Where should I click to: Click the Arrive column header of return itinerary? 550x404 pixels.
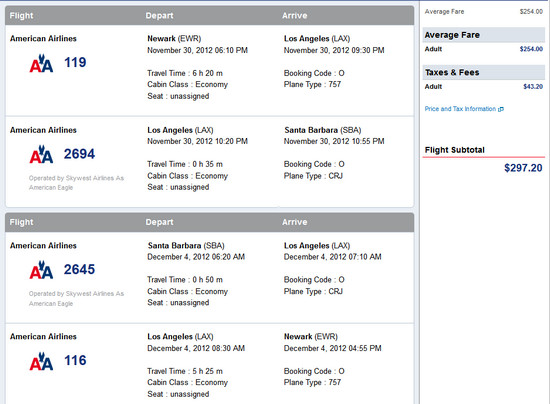[x=295, y=222]
